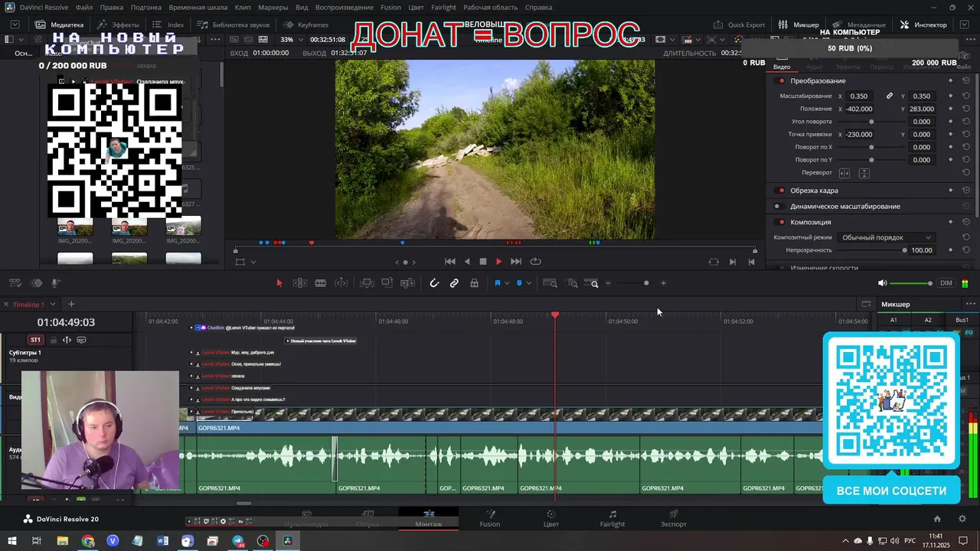The image size is (980, 551).
Task: Click the vertical flip button
Action: click(x=864, y=174)
